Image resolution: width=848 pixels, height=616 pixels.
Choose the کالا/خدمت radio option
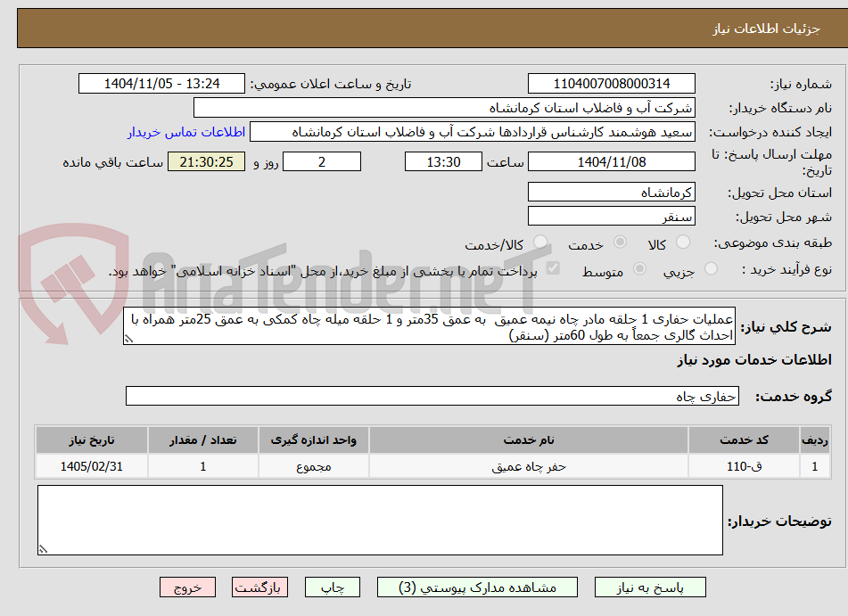539,241
